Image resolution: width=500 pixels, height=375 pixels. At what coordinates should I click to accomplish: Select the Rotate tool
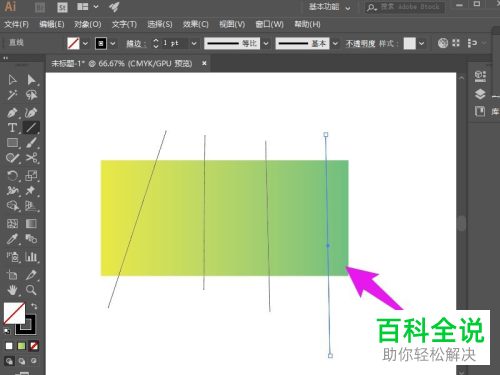12,175
